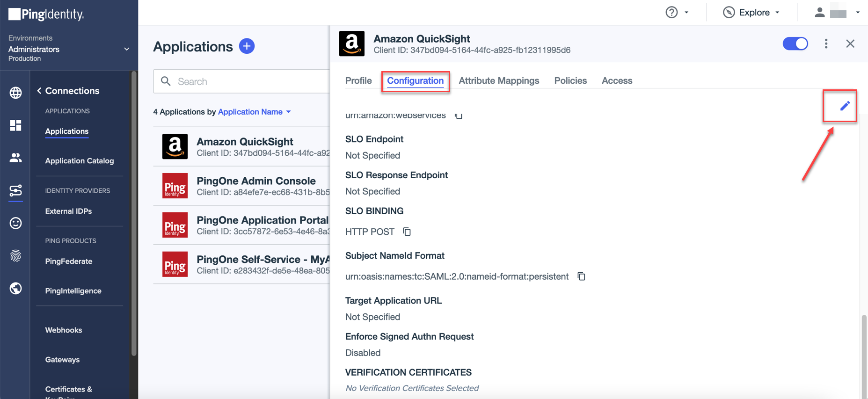Image resolution: width=868 pixels, height=399 pixels.
Task: Open Application Catalog in sidebar
Action: (x=80, y=161)
